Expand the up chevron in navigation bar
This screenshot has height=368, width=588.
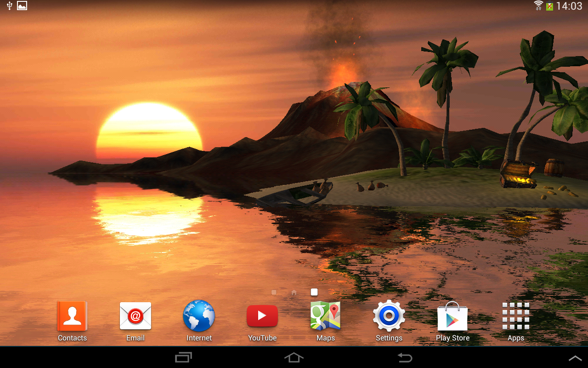coord(575,358)
